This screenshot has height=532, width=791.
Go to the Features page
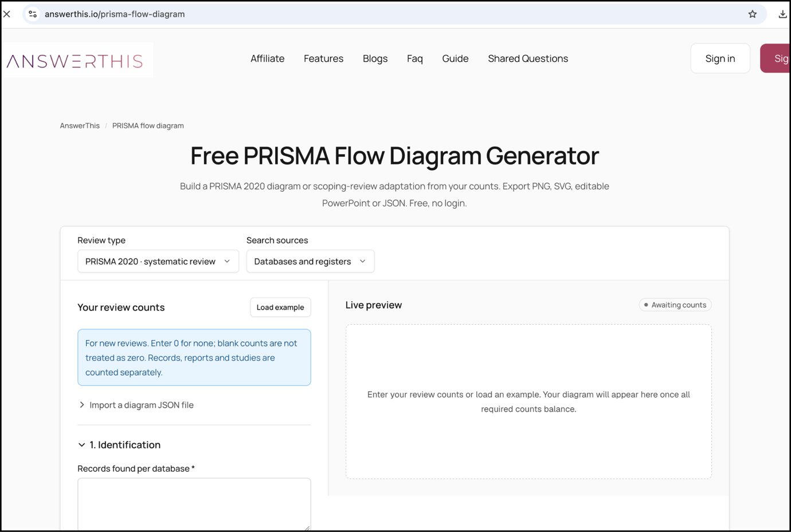[x=323, y=58]
